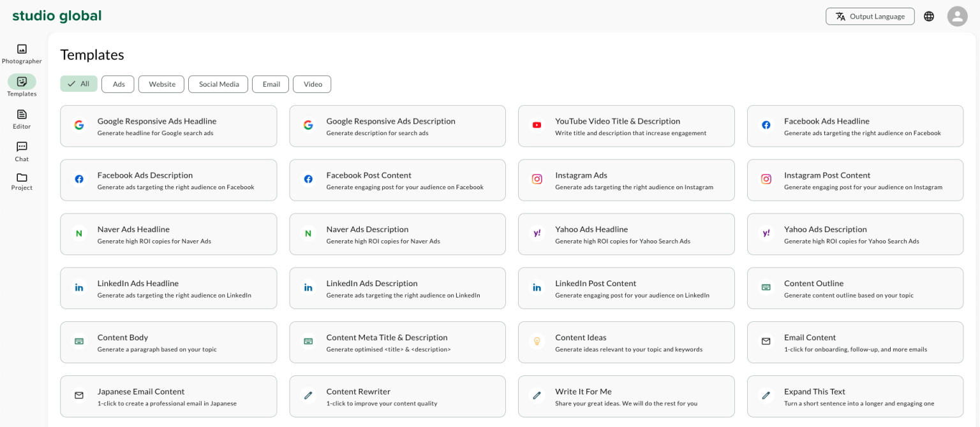The image size is (980, 427).
Task: Click pencil icon on Content Rewriter card
Action: (x=308, y=396)
